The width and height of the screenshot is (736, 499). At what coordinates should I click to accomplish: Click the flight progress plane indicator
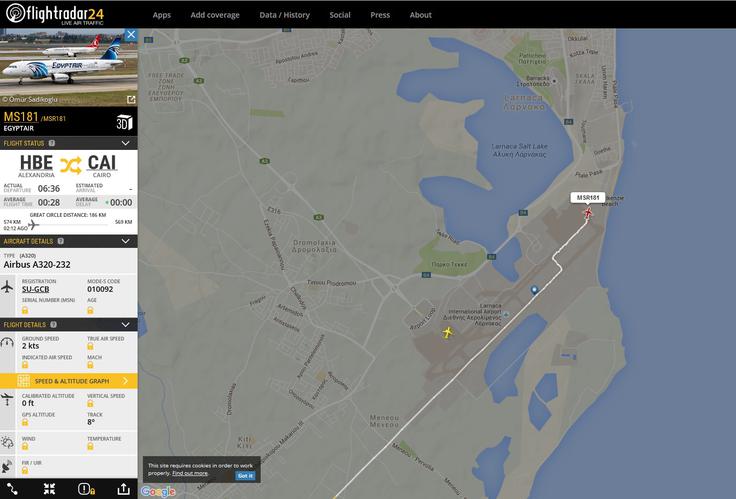33,225
